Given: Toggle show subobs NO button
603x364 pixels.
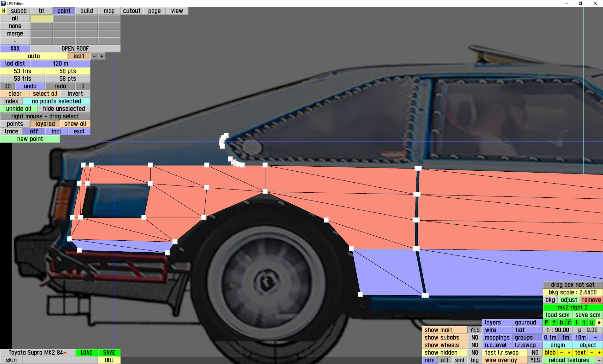Looking at the screenshot, I should tap(475, 337).
